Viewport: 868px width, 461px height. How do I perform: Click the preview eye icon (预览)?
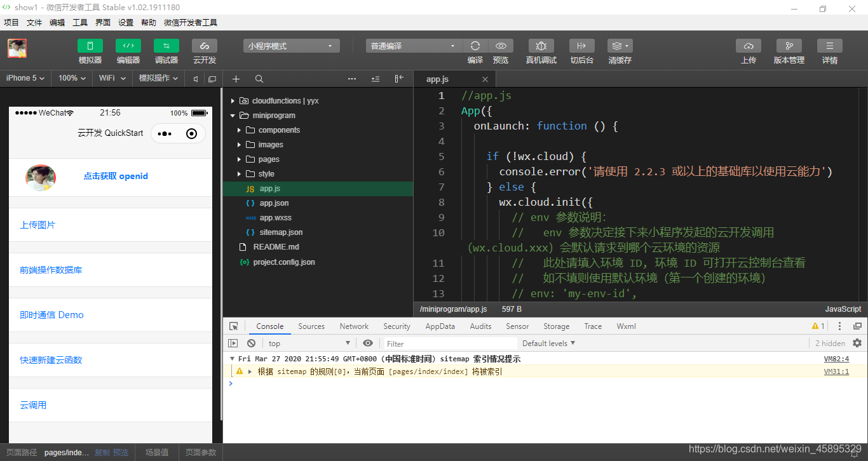501,46
